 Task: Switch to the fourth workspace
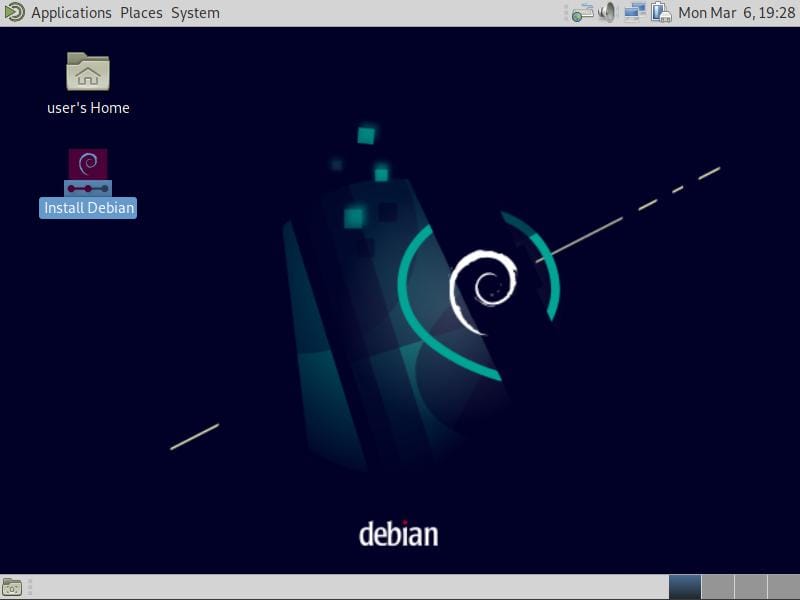coord(783,587)
